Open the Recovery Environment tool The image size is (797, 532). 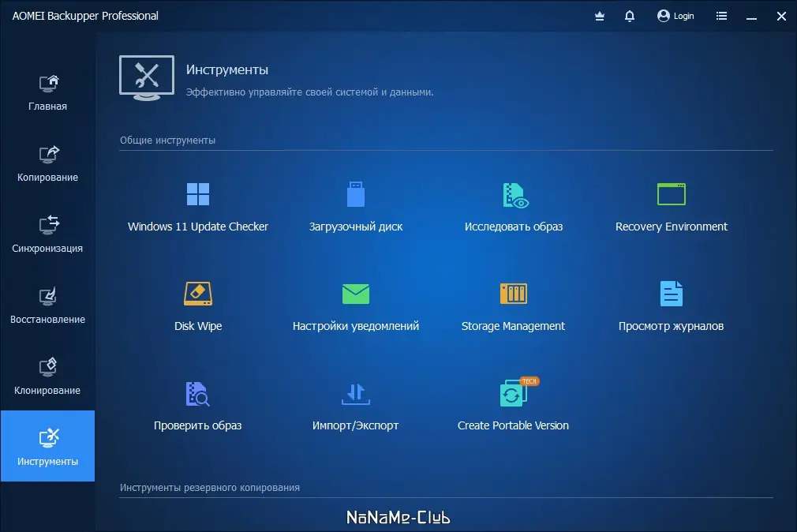(671, 208)
